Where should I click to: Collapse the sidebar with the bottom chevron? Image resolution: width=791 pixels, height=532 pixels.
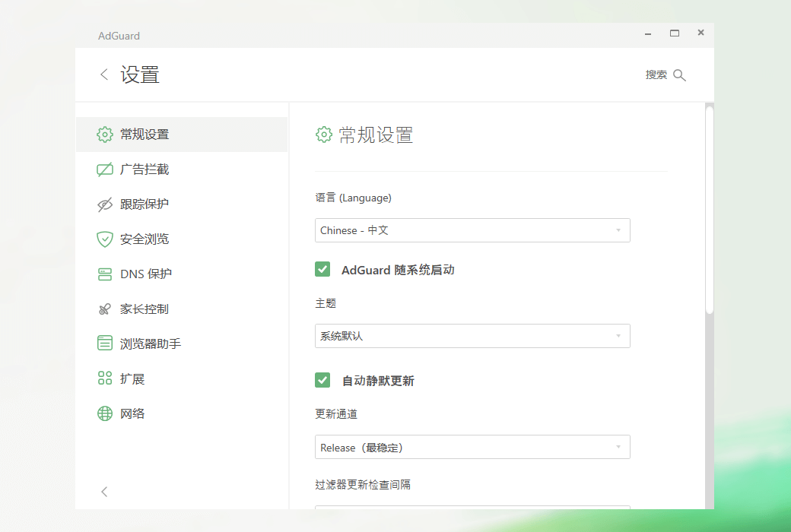pos(104,492)
